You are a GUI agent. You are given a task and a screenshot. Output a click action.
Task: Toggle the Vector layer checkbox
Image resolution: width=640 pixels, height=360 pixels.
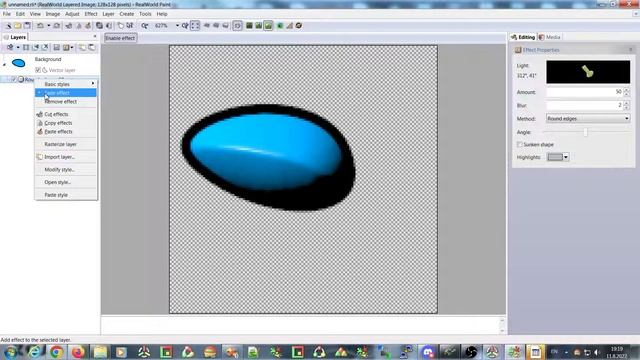click(x=38, y=70)
